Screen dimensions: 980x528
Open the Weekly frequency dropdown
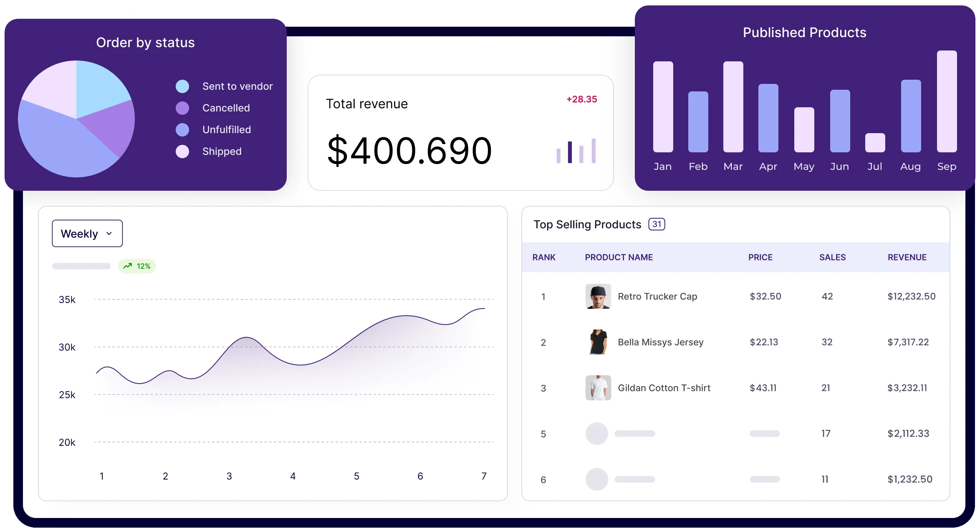(86, 233)
